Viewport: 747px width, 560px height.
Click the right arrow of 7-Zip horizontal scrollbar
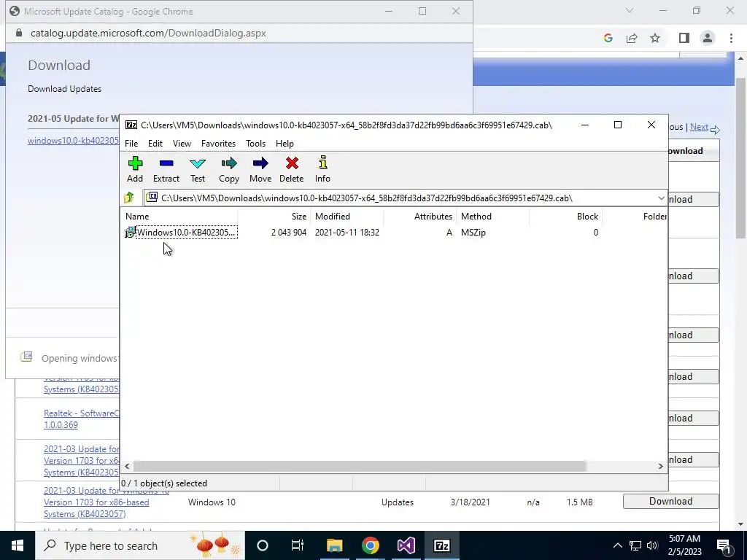tap(660, 466)
